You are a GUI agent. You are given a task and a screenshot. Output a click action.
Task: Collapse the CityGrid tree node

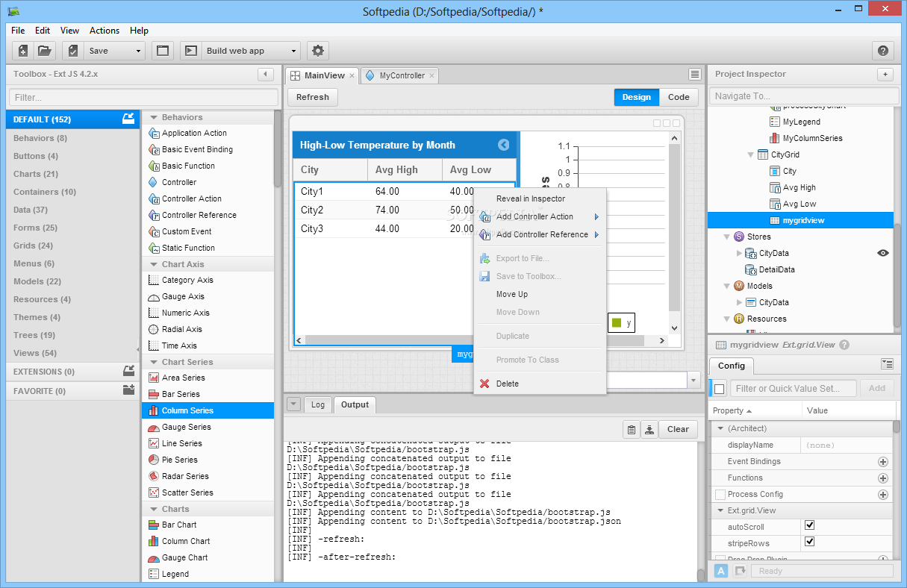[750, 154]
